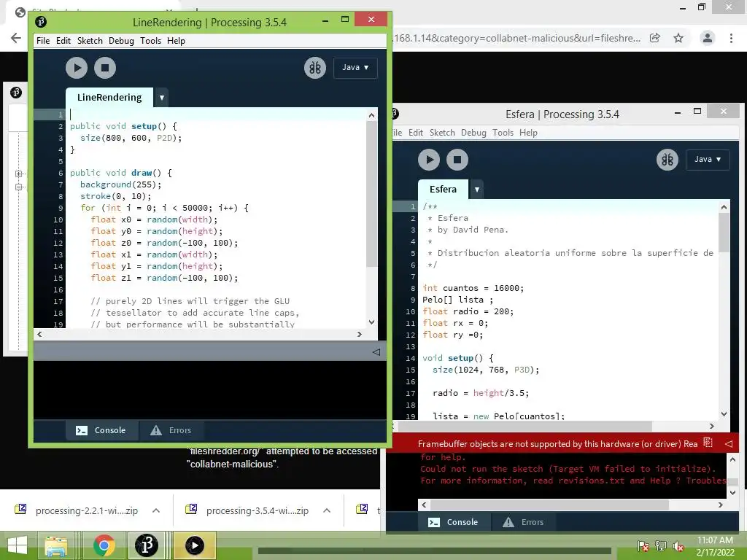Click LineRendering editor vertical scrollbar

point(371,194)
